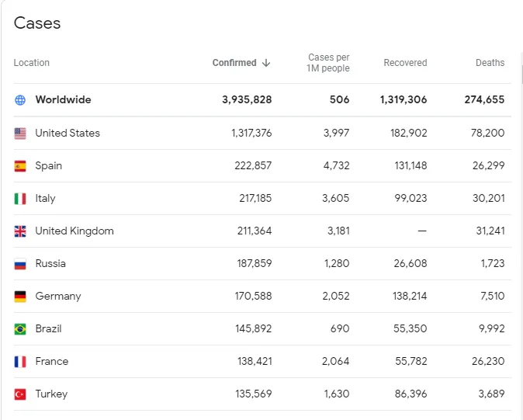Click Worldwide cases per million 506
This screenshot has height=420, width=523.
pyautogui.click(x=340, y=99)
